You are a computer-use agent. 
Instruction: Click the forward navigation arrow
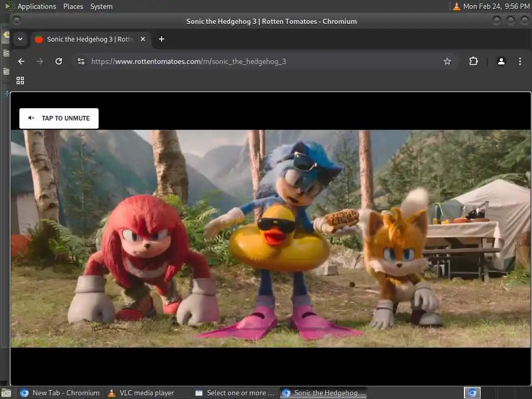[39, 61]
